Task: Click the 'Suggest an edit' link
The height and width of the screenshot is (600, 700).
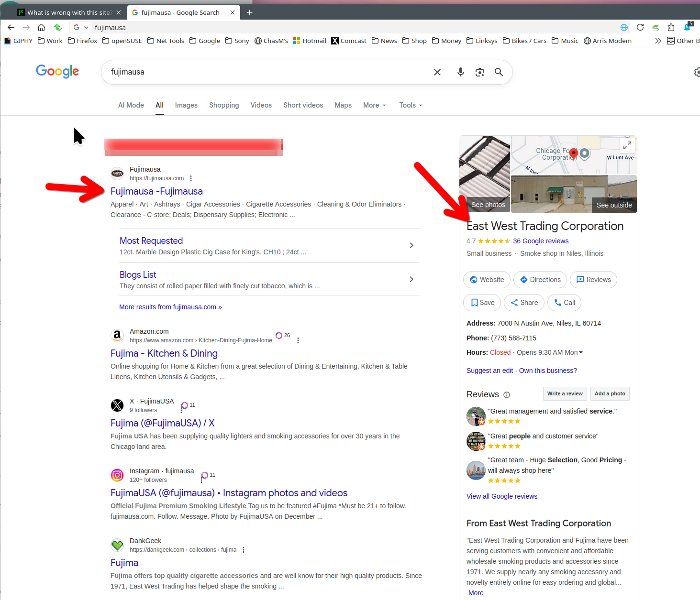Action: click(x=489, y=371)
